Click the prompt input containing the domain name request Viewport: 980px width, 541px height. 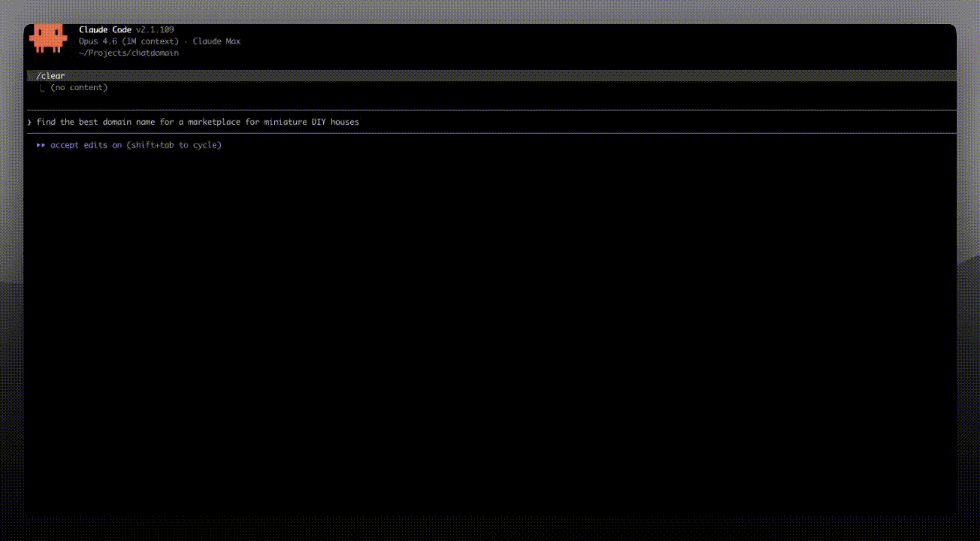pos(492,122)
